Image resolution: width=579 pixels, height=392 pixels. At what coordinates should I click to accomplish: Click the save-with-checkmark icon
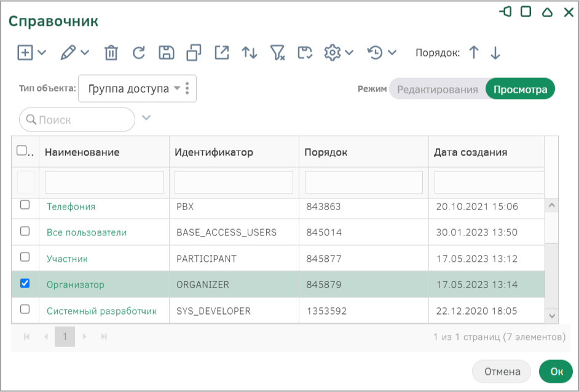click(305, 53)
